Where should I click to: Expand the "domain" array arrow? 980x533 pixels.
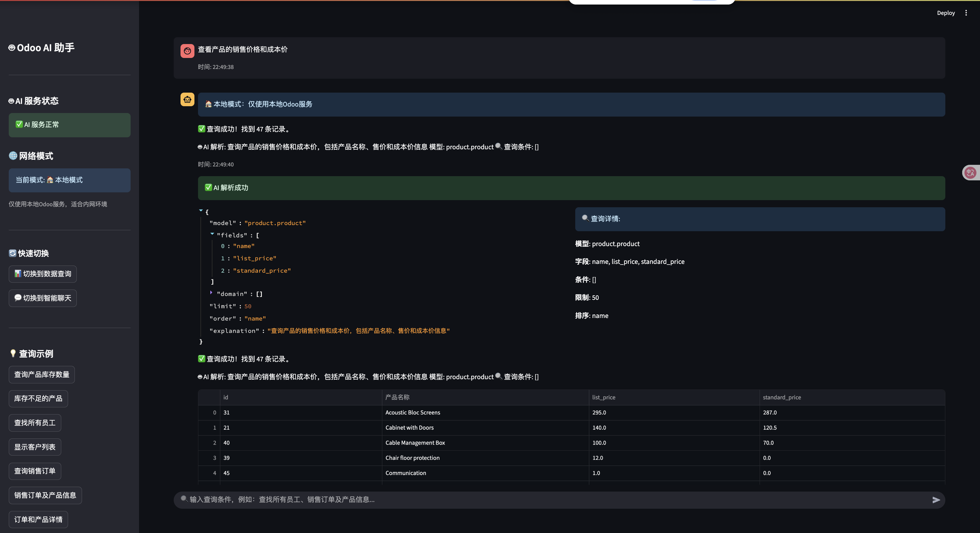[x=211, y=292]
